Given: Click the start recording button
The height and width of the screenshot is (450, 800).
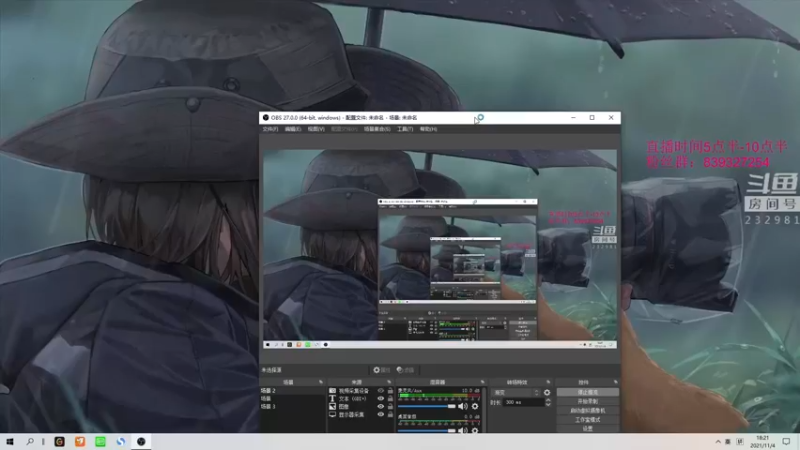Looking at the screenshot, I should [x=588, y=402].
